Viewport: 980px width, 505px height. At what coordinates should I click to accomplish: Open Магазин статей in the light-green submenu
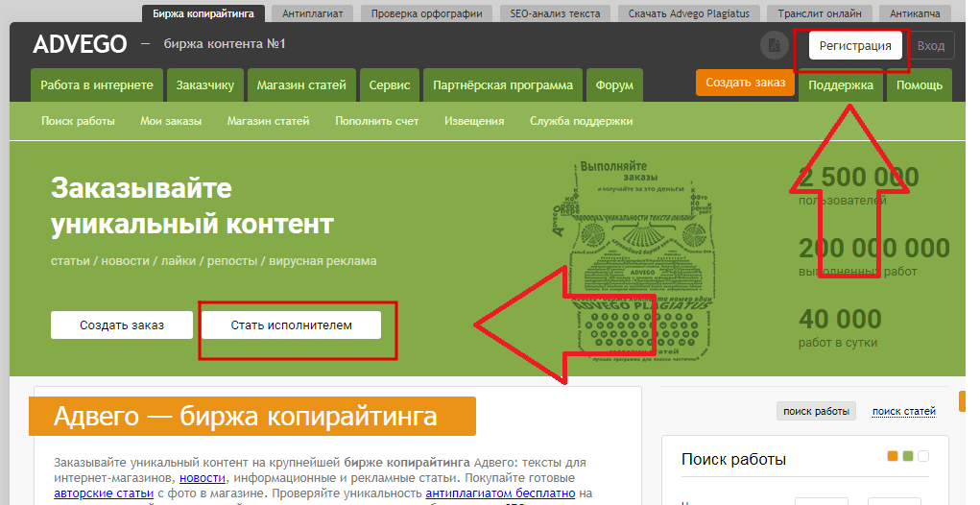click(x=268, y=121)
